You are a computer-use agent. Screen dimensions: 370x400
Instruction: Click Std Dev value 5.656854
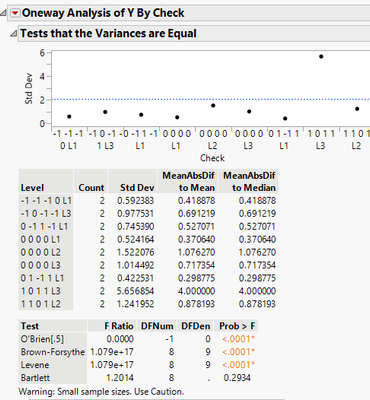[x=135, y=291]
